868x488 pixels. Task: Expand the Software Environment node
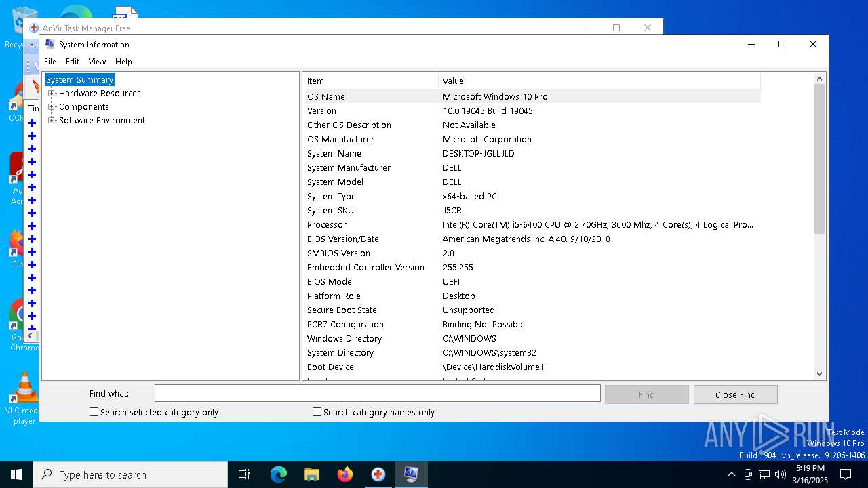[x=51, y=121]
